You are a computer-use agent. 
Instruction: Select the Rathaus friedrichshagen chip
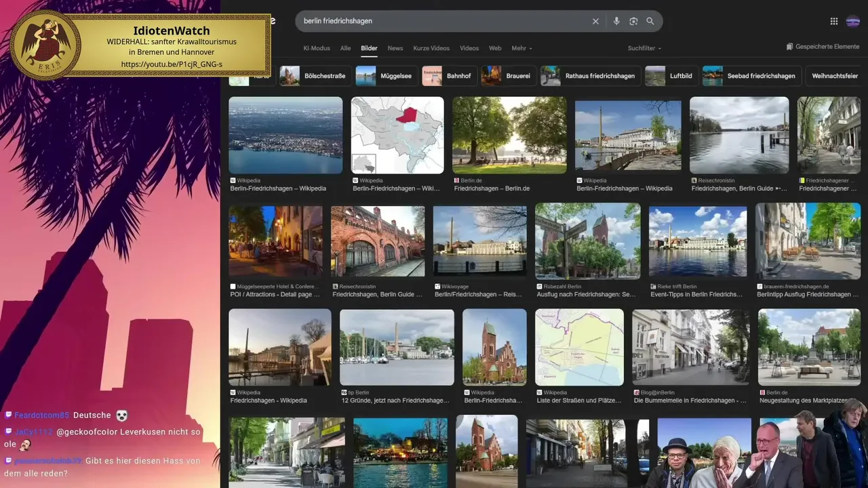click(590, 76)
